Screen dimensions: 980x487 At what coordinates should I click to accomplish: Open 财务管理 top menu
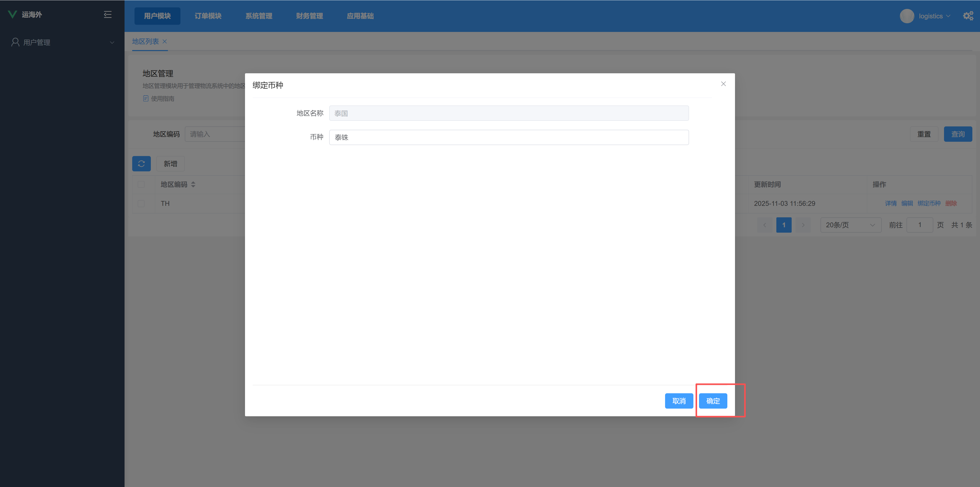309,16
